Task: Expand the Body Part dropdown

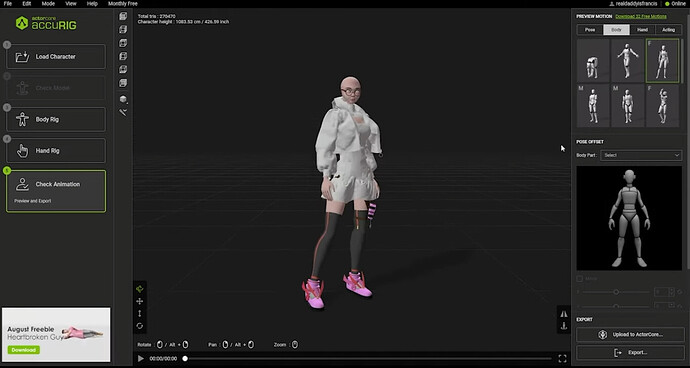Action: pyautogui.click(x=641, y=155)
